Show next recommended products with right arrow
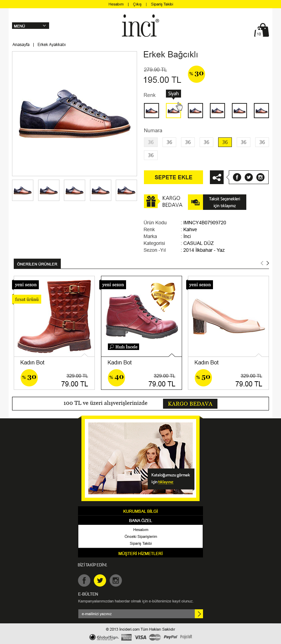This screenshot has height=644, width=281. click(x=268, y=263)
